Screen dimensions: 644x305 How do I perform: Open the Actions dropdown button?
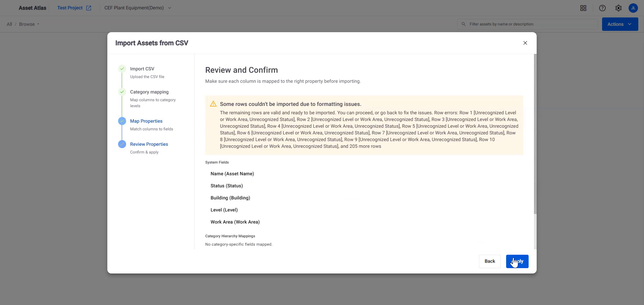coord(620,24)
